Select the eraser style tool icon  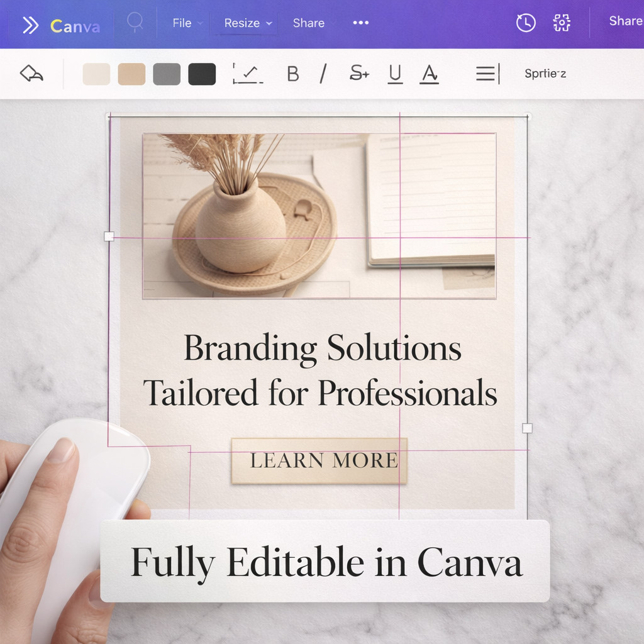(x=31, y=74)
